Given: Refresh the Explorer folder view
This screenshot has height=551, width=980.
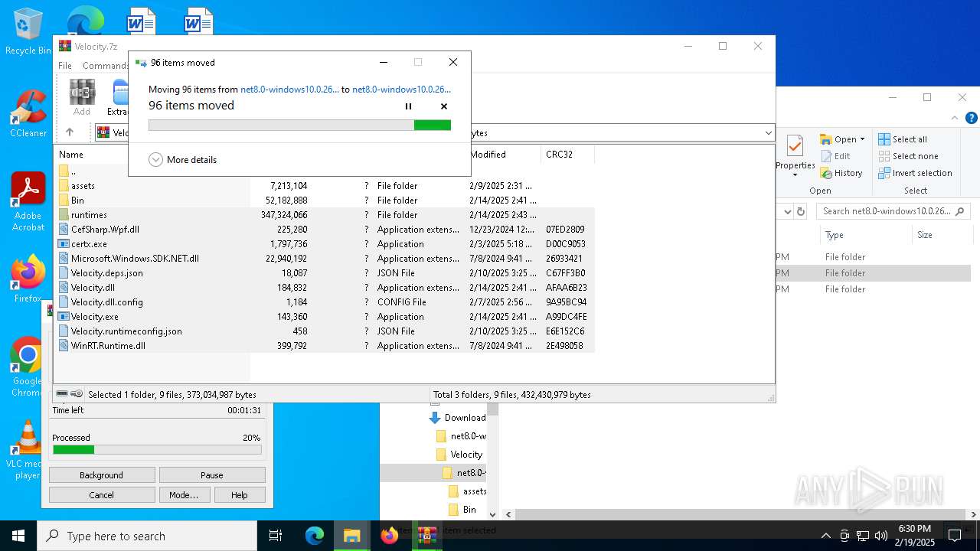Looking at the screenshot, I should [801, 211].
